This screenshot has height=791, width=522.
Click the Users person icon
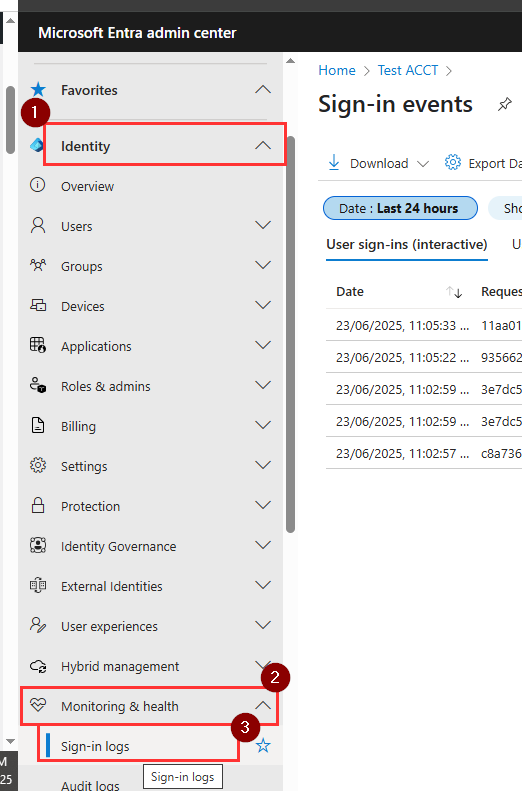pos(38,225)
